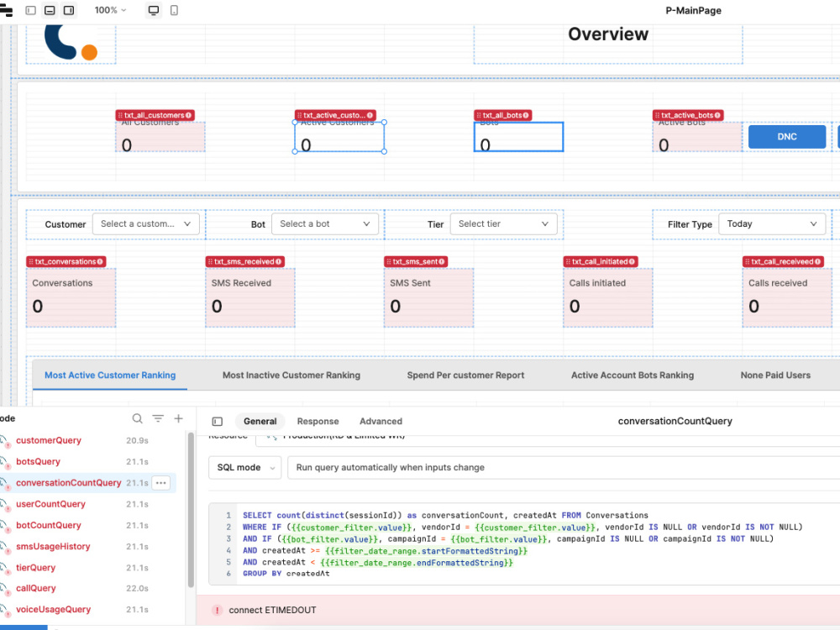Open the query list filter icon
Screen dimensions: 840x630
158,418
